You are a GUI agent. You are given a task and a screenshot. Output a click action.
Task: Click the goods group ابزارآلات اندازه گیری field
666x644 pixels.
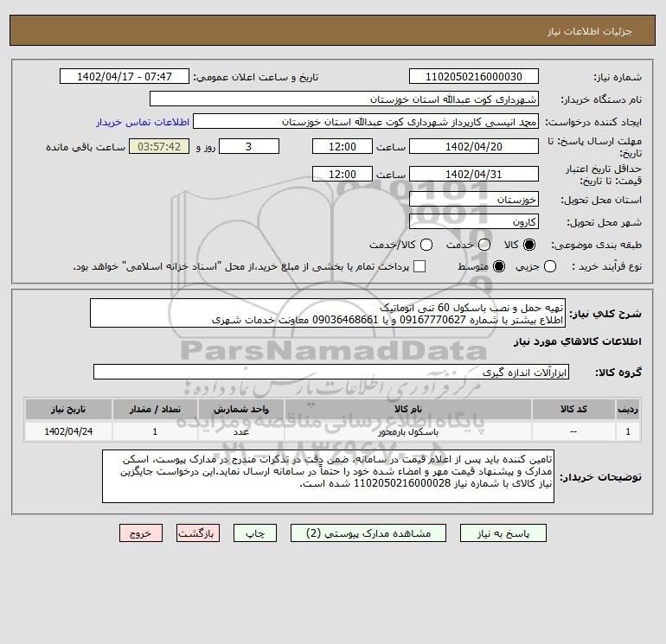(331, 373)
